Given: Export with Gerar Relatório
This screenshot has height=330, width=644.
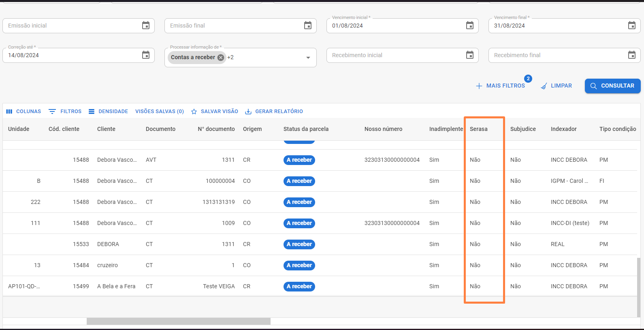Looking at the screenshot, I should coord(274,111).
